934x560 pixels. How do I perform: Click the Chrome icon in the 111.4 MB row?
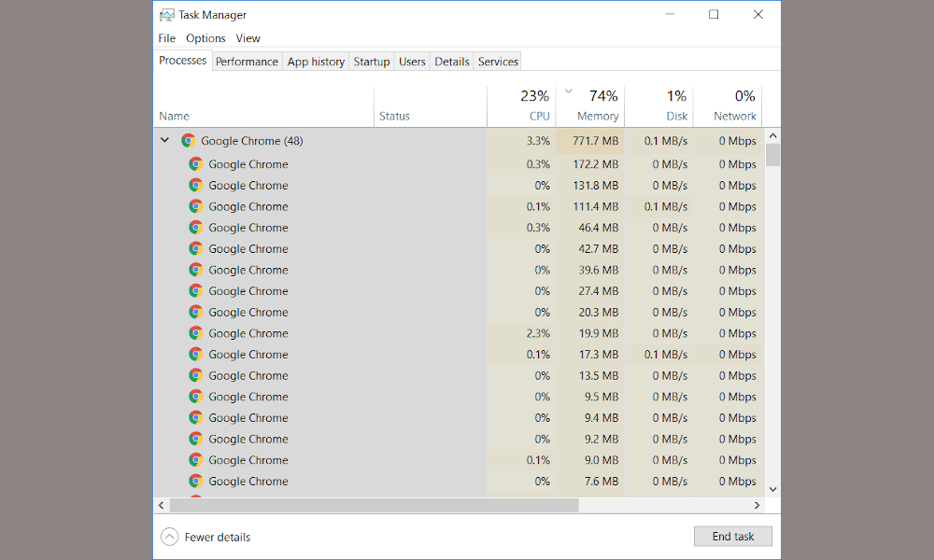click(195, 206)
